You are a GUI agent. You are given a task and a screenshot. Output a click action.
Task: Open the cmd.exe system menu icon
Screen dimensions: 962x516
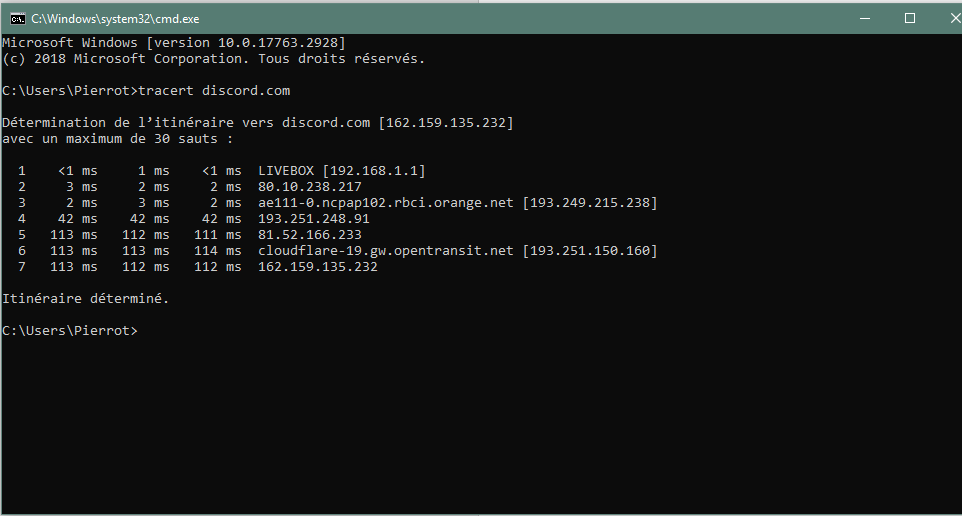(17, 18)
